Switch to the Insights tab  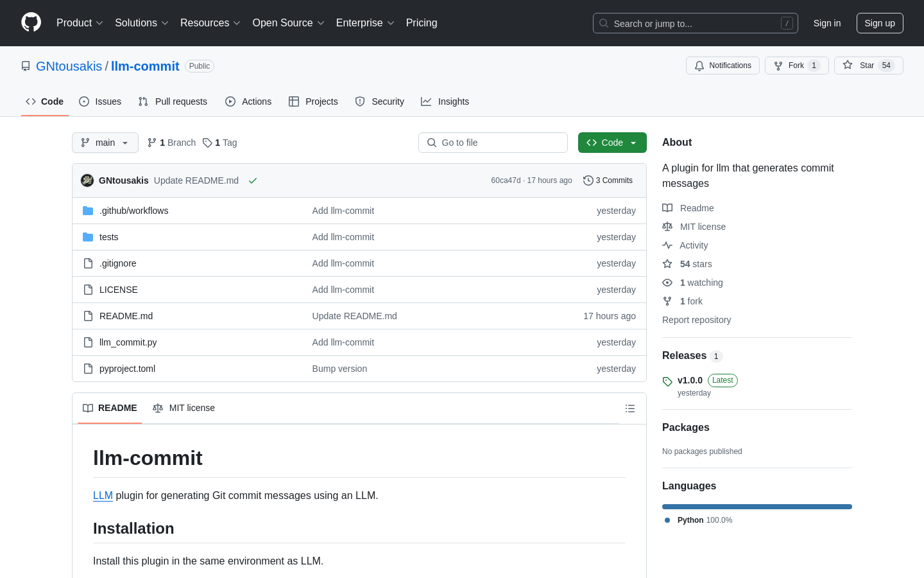445,101
